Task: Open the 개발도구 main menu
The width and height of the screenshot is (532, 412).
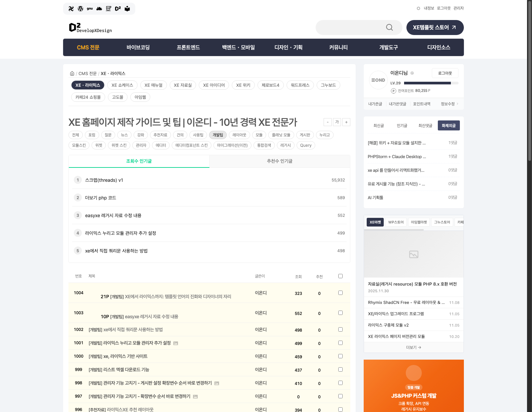Action: point(389,47)
